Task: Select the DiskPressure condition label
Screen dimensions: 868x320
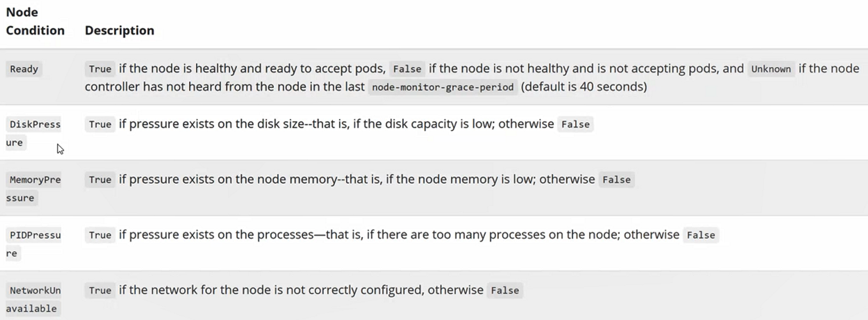Action: point(34,134)
